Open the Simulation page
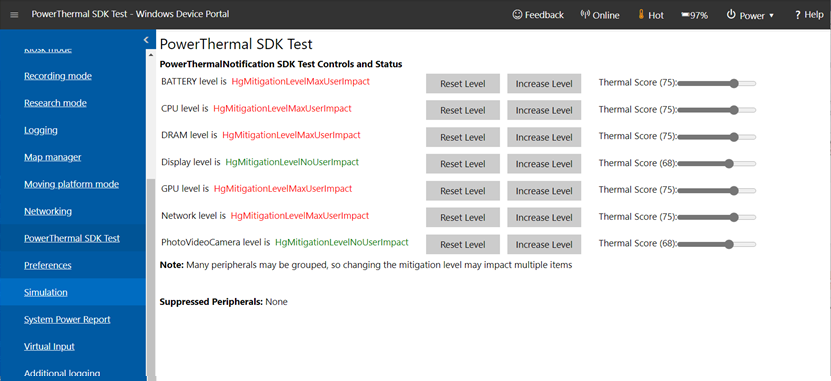The image size is (831, 381). point(46,292)
